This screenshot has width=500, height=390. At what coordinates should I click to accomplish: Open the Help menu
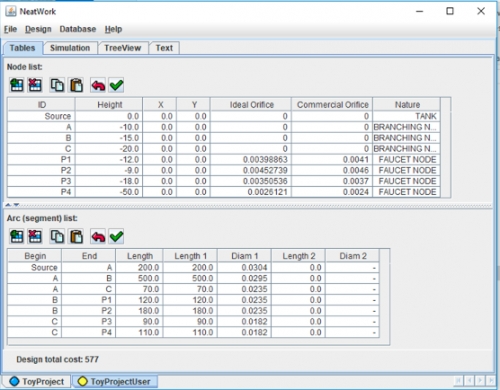113,29
